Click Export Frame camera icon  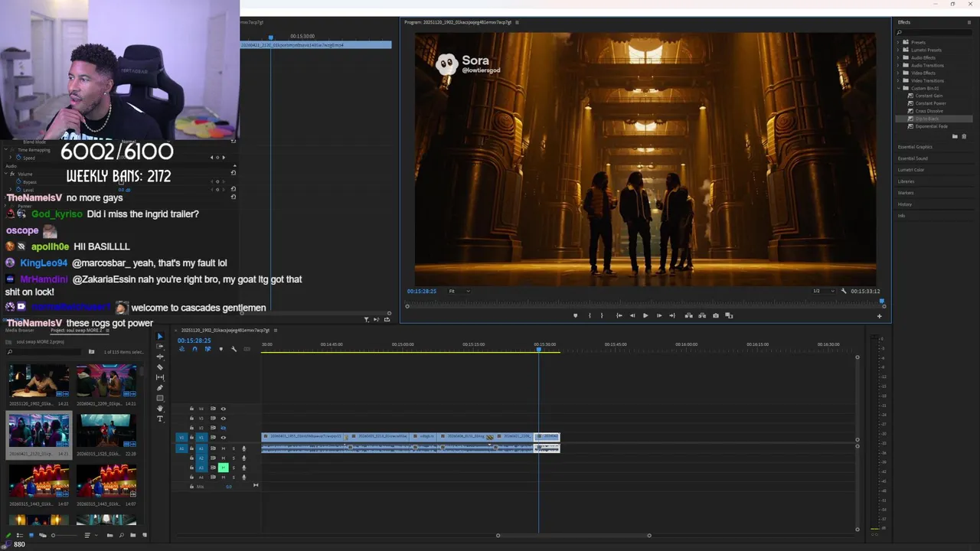(716, 315)
